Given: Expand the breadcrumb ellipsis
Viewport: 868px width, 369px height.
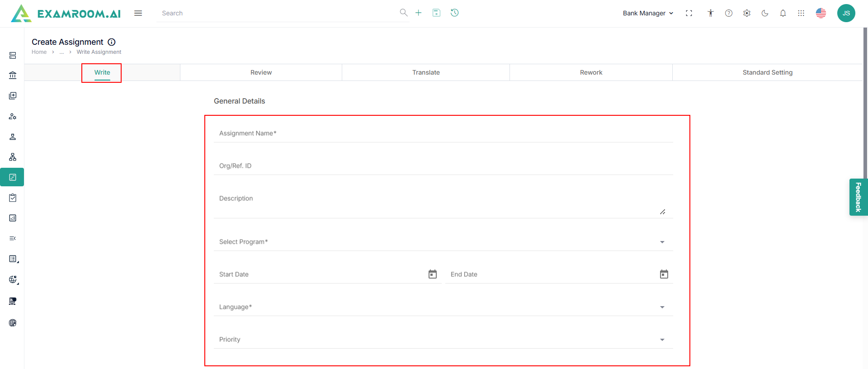Looking at the screenshot, I should (x=61, y=52).
